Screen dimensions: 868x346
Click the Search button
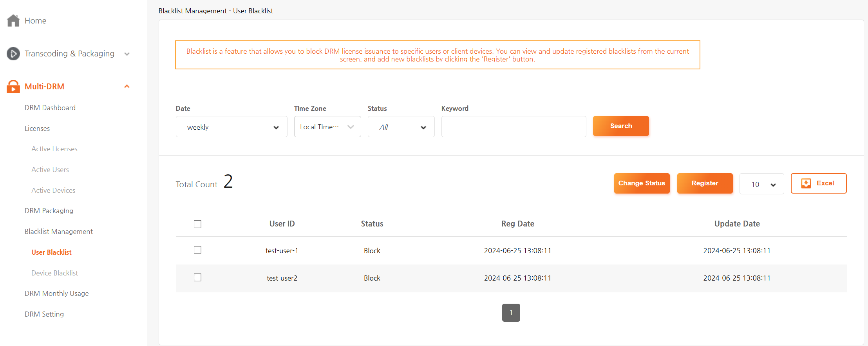[620, 126]
